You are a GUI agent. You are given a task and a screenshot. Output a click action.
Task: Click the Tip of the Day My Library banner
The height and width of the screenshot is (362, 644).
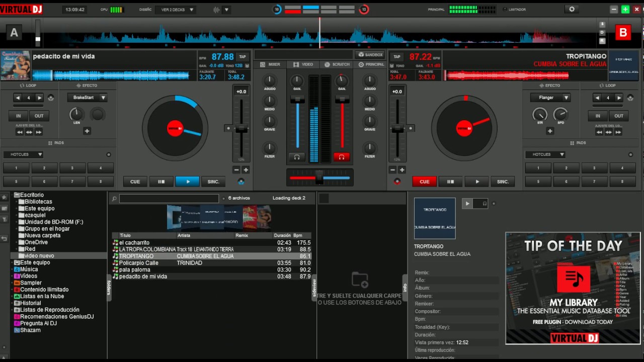[x=573, y=288]
